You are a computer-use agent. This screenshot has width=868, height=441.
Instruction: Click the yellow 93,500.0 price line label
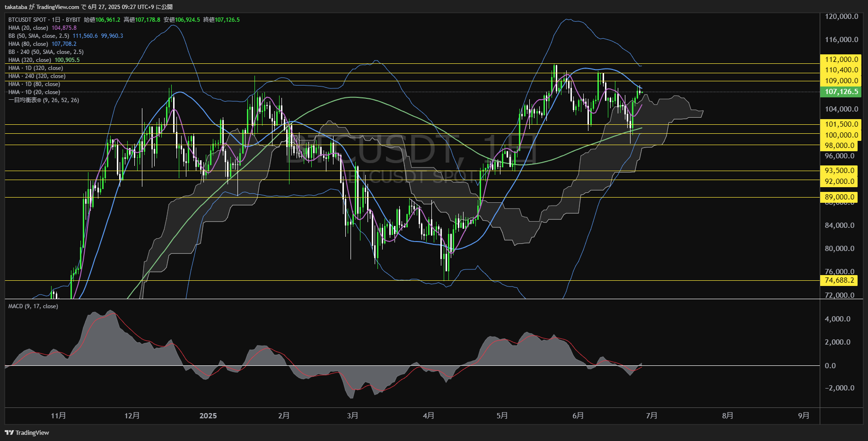[840, 171]
